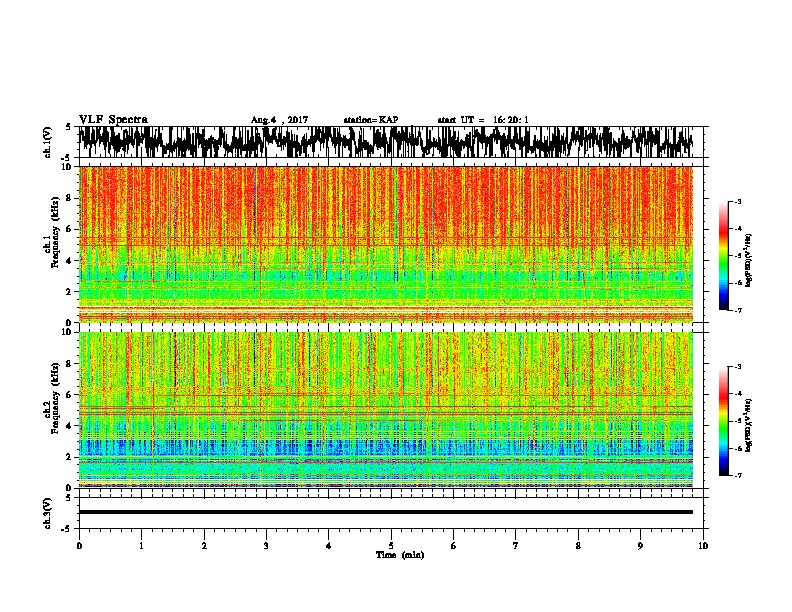
Task: Click the "5" tick on ch.1(V) axis
Action: tap(68, 127)
